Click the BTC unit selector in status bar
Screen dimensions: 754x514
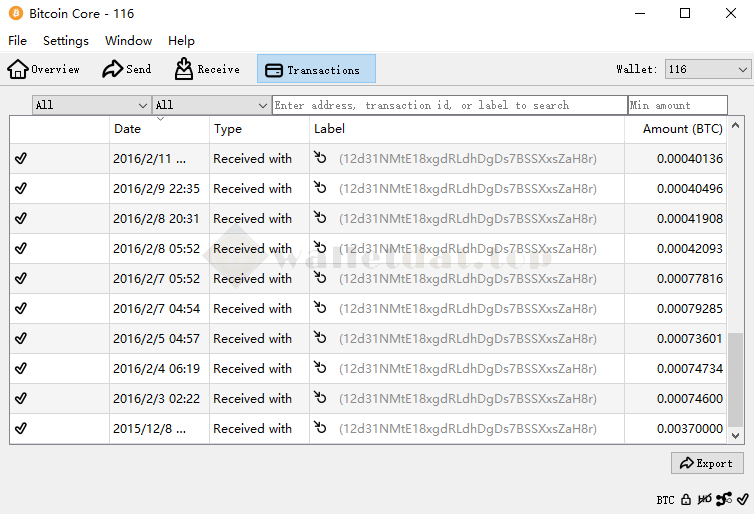(665, 499)
